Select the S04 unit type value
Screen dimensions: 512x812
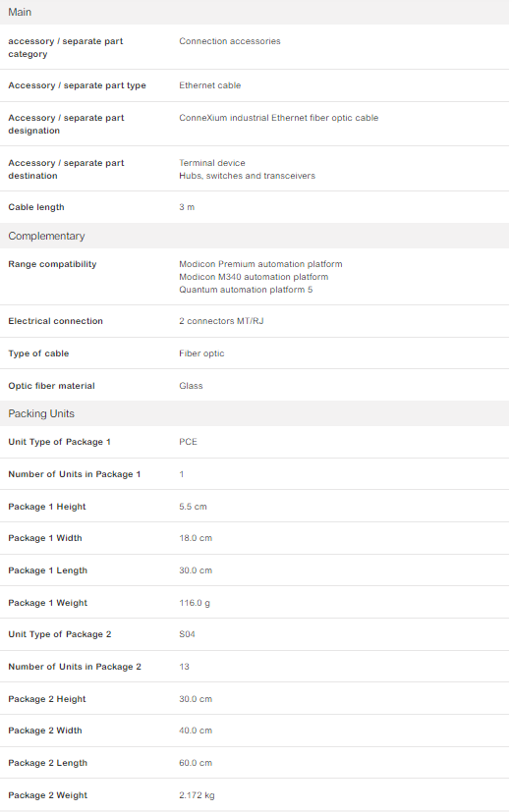click(187, 634)
